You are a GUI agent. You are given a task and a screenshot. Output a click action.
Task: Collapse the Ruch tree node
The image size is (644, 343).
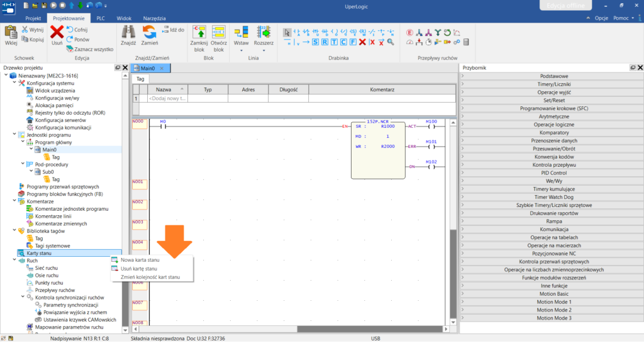point(14,260)
